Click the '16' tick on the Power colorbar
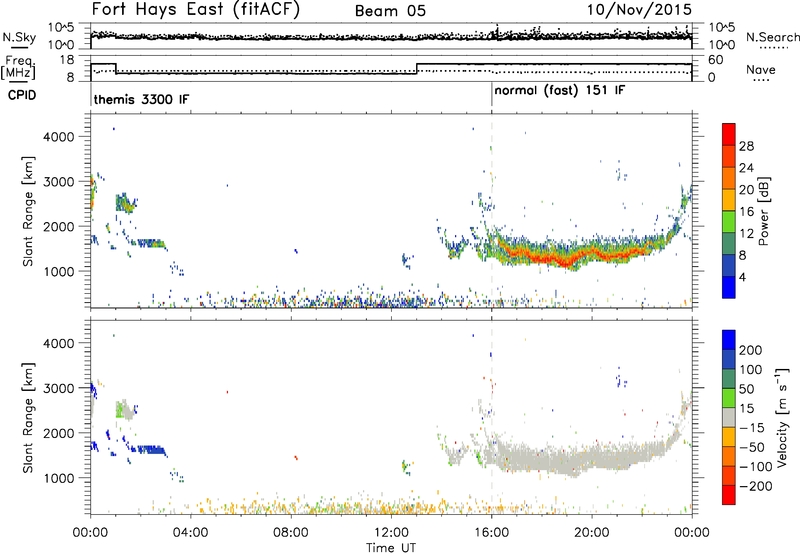The image size is (800, 554). [746, 212]
